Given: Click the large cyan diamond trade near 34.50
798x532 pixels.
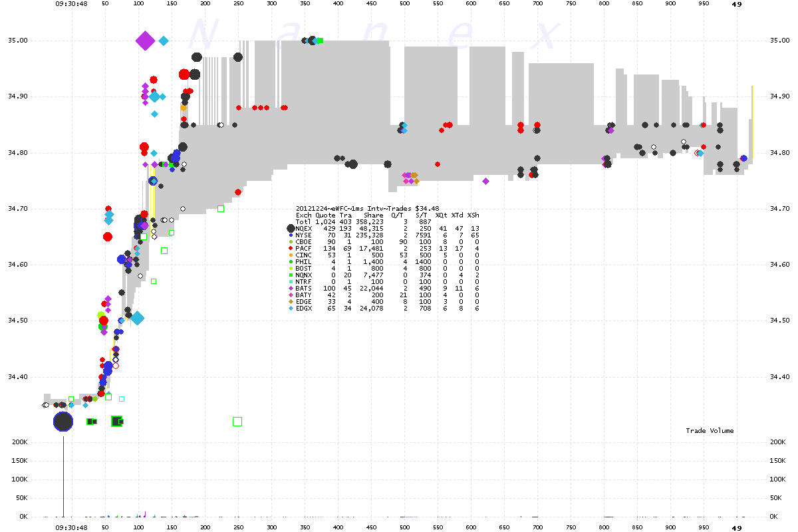Looking at the screenshot, I should point(138,318).
